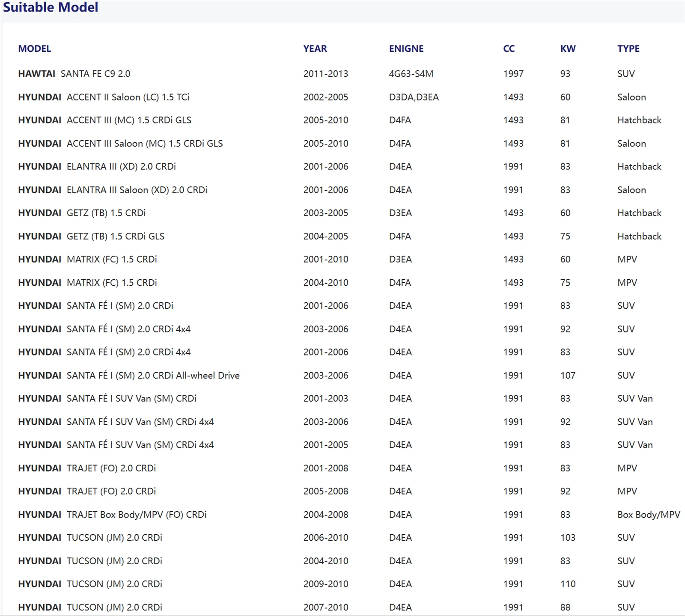This screenshot has height=616, width=685.
Task: Click KW value 93
Action: click(565, 74)
